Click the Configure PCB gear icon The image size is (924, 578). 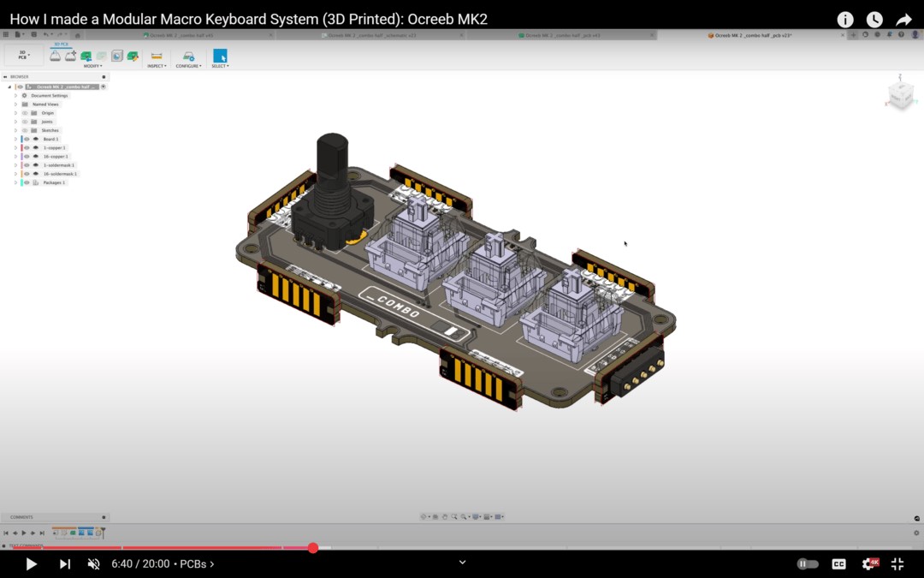coord(188,56)
